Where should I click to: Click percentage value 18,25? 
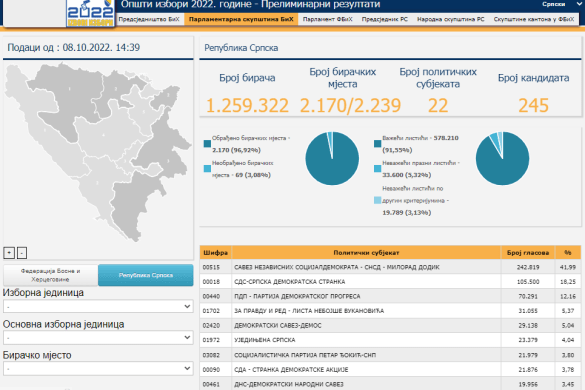(x=568, y=282)
